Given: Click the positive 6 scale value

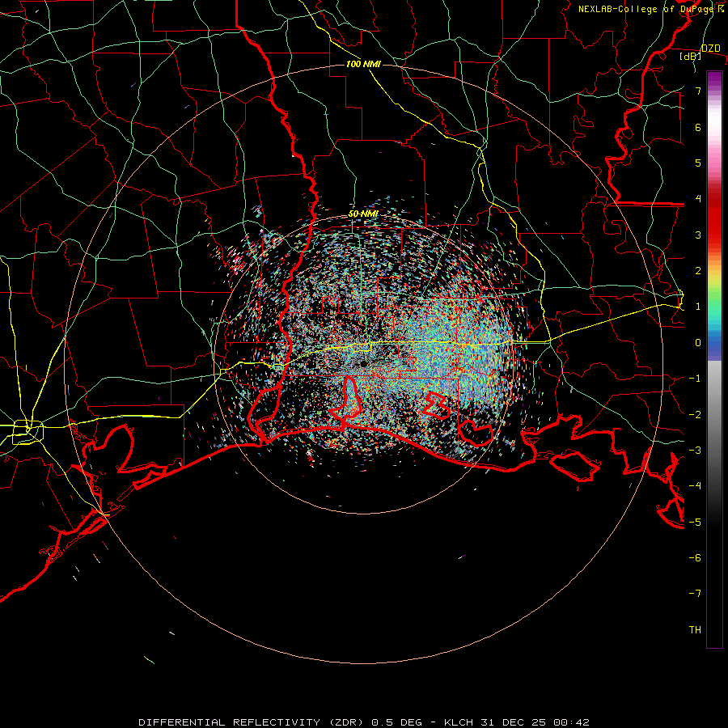Looking at the screenshot, I should [x=698, y=127].
